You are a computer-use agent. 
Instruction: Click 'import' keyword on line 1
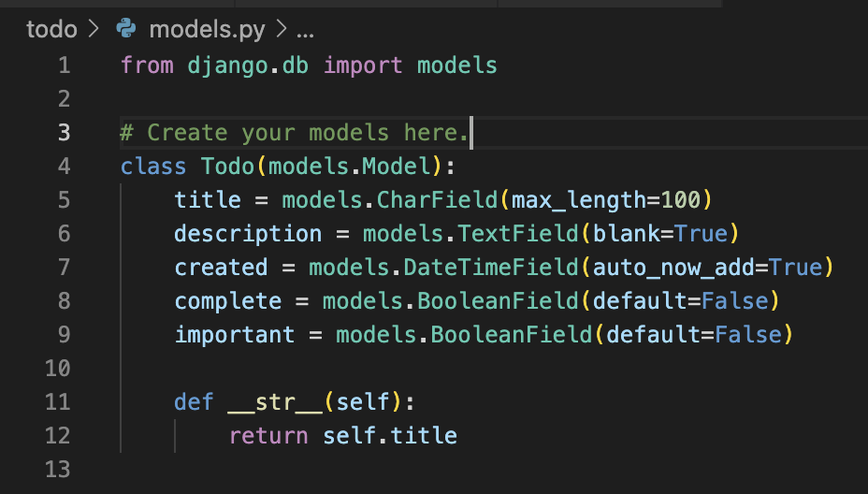tap(363, 66)
